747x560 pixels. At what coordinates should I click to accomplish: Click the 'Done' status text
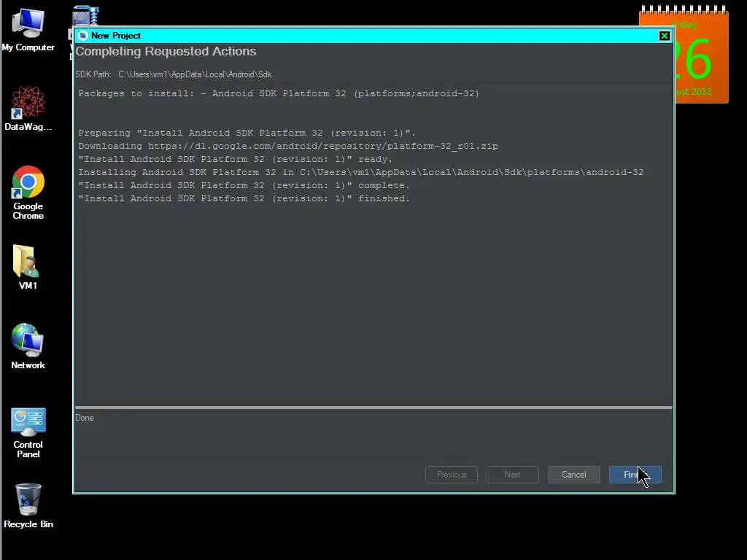click(85, 418)
